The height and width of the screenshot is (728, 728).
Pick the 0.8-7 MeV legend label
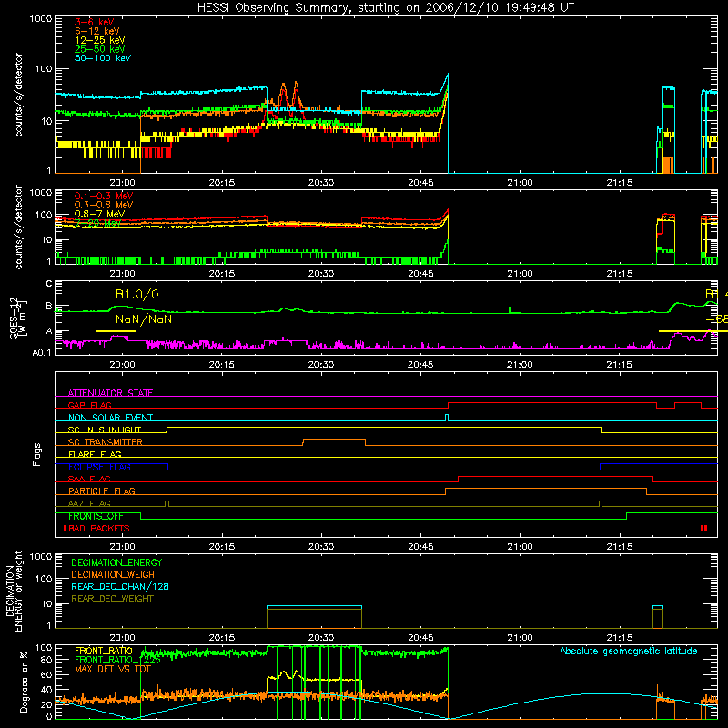coord(100,214)
